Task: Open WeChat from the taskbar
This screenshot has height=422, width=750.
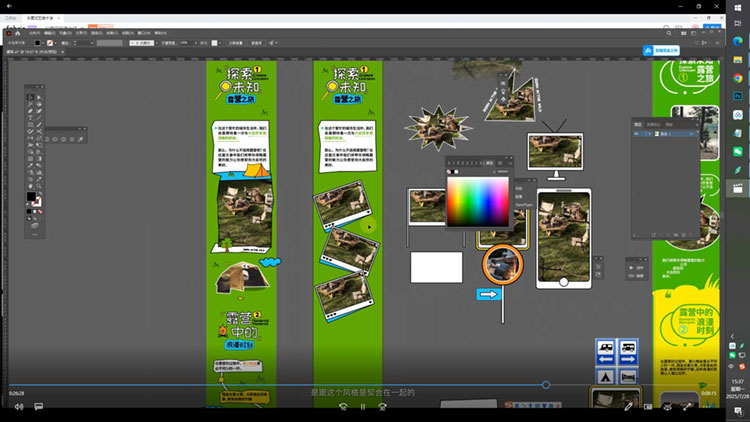Action: (x=738, y=150)
